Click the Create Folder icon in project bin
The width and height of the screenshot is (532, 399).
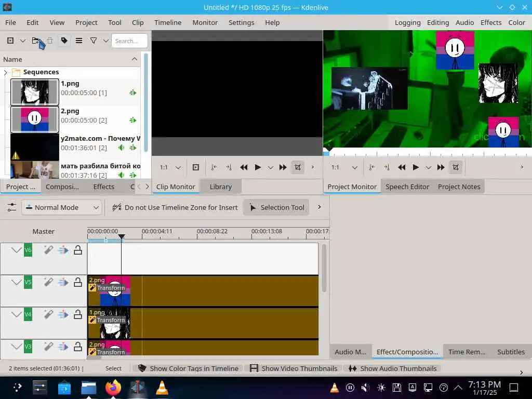tap(35, 41)
